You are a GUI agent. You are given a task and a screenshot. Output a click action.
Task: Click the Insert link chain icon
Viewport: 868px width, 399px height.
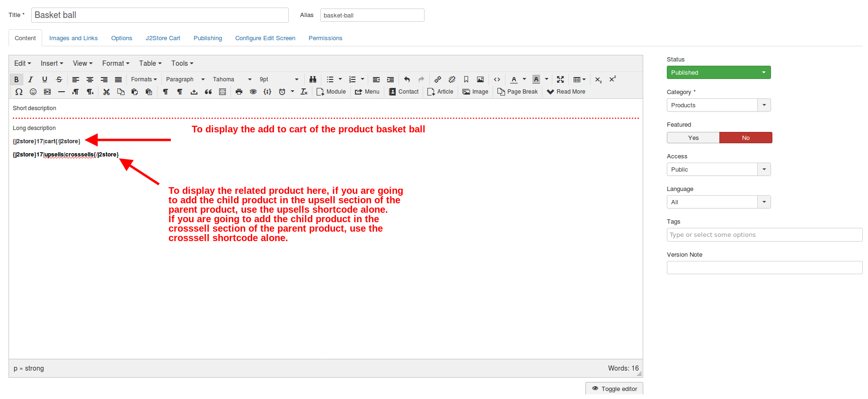click(x=438, y=79)
